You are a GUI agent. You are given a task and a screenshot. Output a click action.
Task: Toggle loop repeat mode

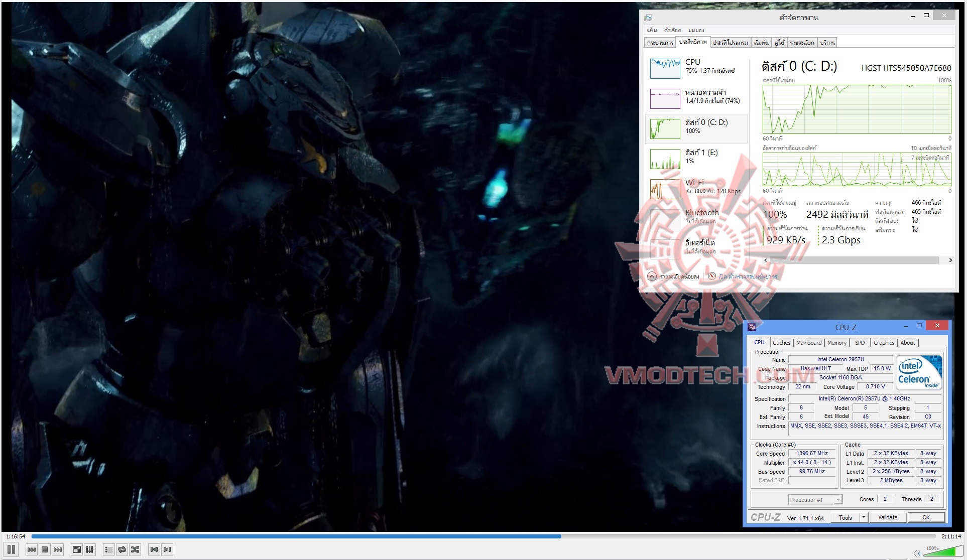[x=122, y=549]
